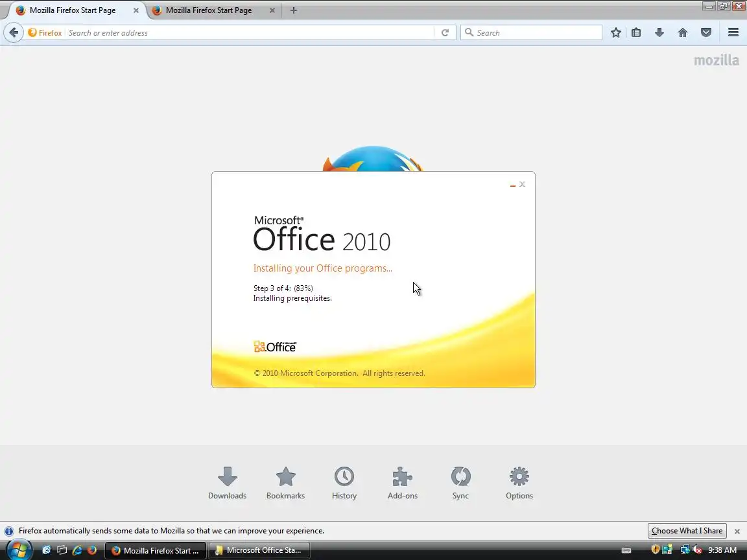Minimize the Office 2010 installer window
Image resolution: width=747 pixels, height=560 pixels.
(513, 185)
